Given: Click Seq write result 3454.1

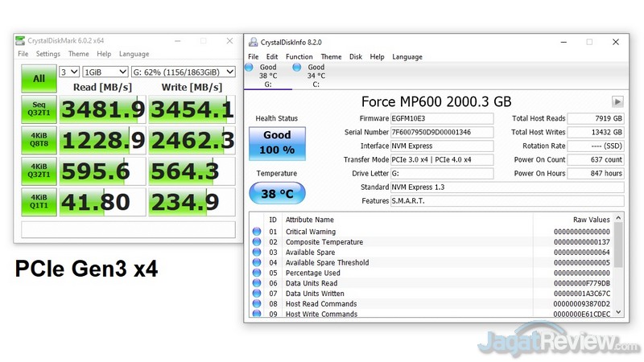Looking at the screenshot, I should click(x=192, y=109).
